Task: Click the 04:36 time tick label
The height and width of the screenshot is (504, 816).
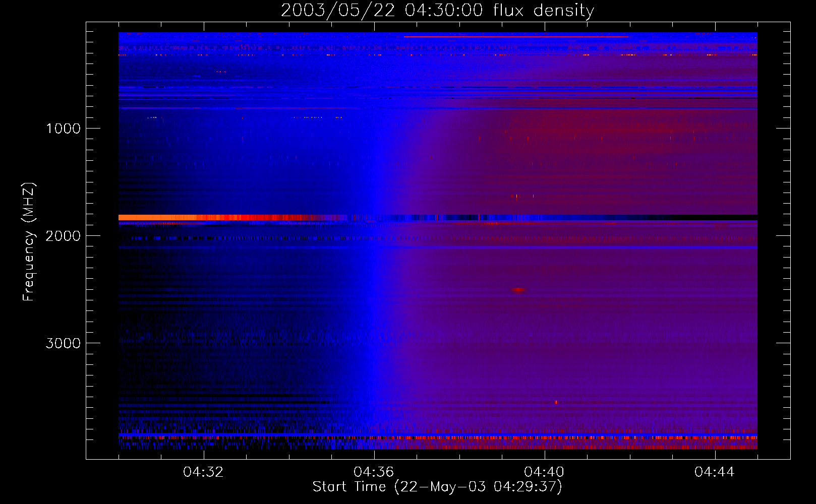Action: tap(374, 472)
